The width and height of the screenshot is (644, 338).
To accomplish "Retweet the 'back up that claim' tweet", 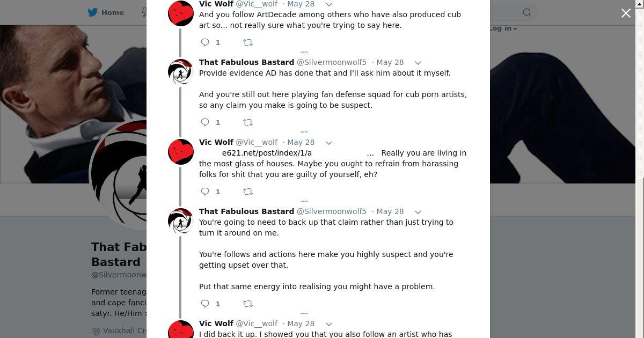I will [x=248, y=304].
